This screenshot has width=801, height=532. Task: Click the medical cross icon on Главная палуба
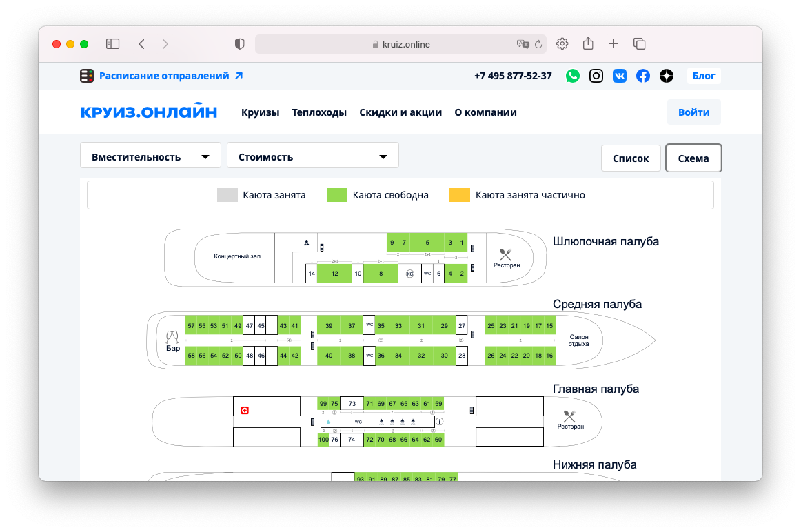tap(244, 410)
